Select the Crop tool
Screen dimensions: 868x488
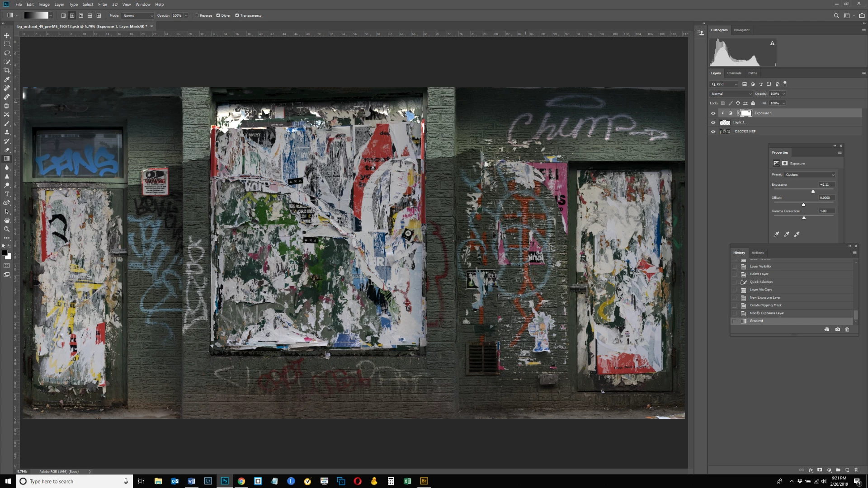click(7, 70)
